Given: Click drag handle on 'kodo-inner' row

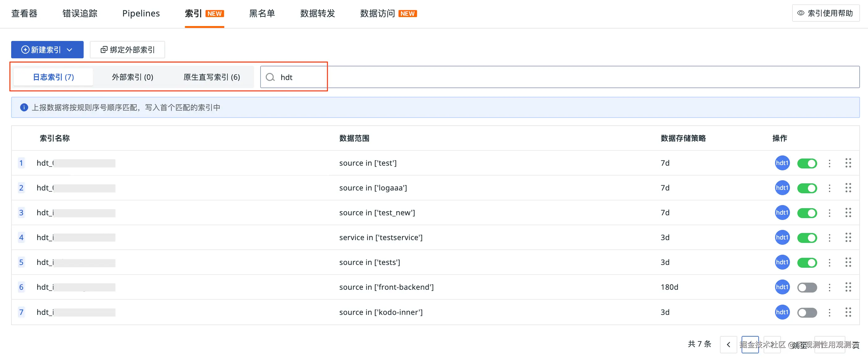Looking at the screenshot, I should click(x=848, y=312).
